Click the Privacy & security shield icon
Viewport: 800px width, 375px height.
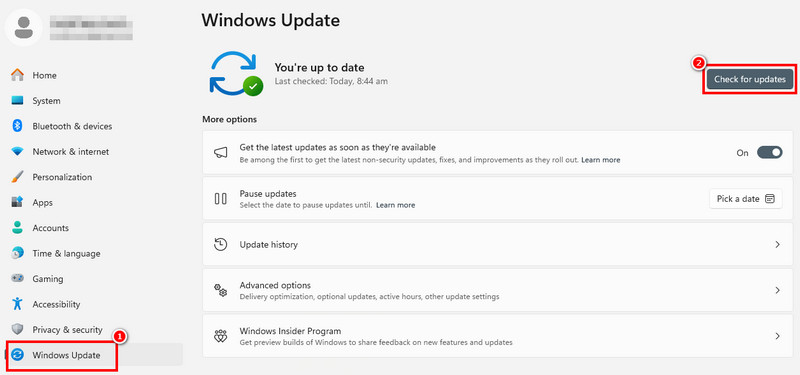click(18, 330)
